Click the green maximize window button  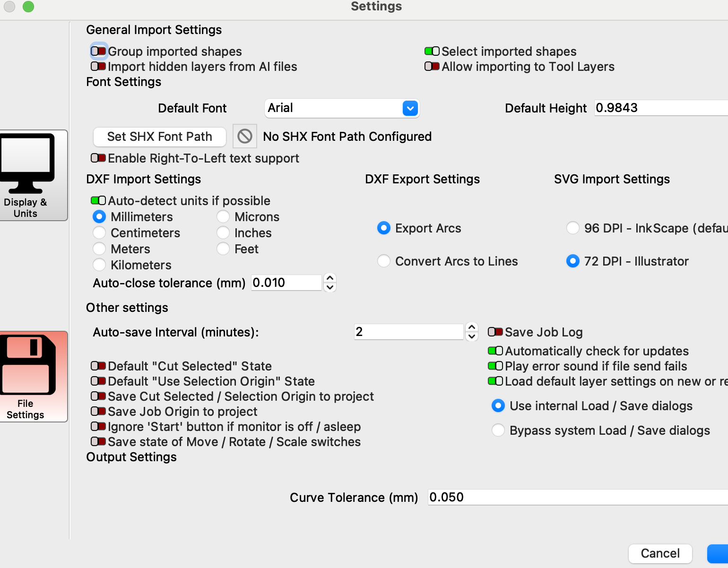tap(28, 7)
